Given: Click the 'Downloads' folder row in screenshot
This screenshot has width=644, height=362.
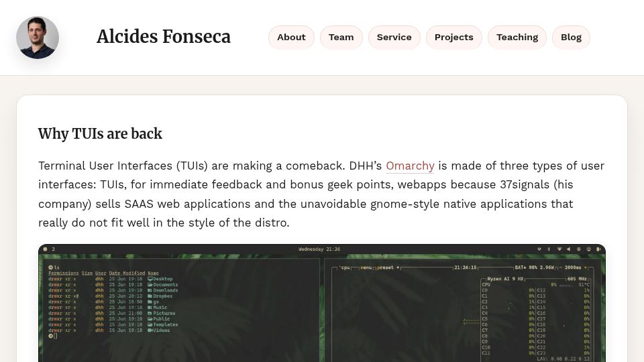Looking at the screenshot, I should click(113, 290).
